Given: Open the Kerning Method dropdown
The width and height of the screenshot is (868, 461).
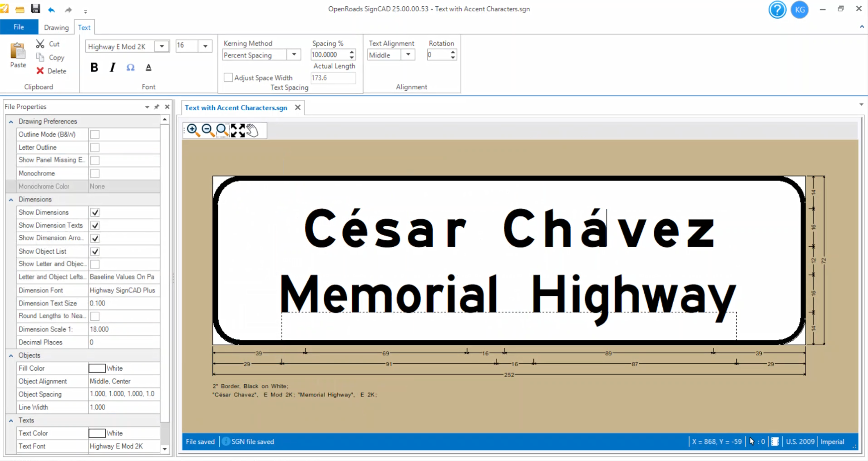Looking at the screenshot, I should 294,55.
